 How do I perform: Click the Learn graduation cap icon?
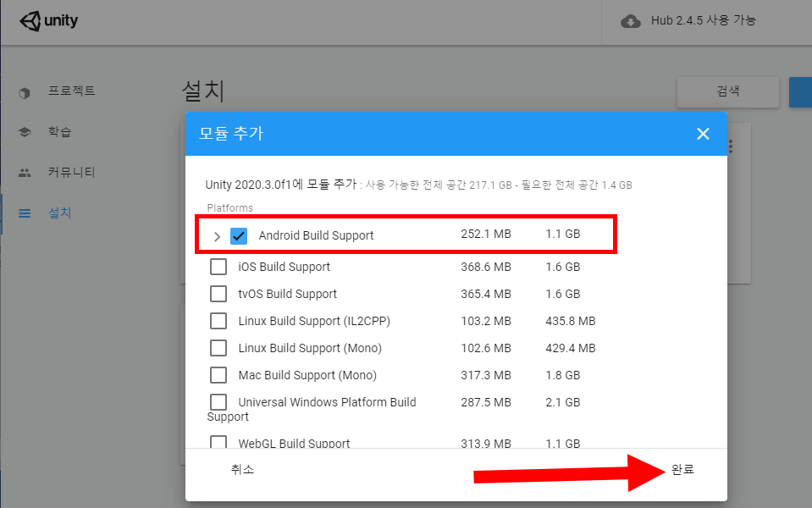[25, 132]
